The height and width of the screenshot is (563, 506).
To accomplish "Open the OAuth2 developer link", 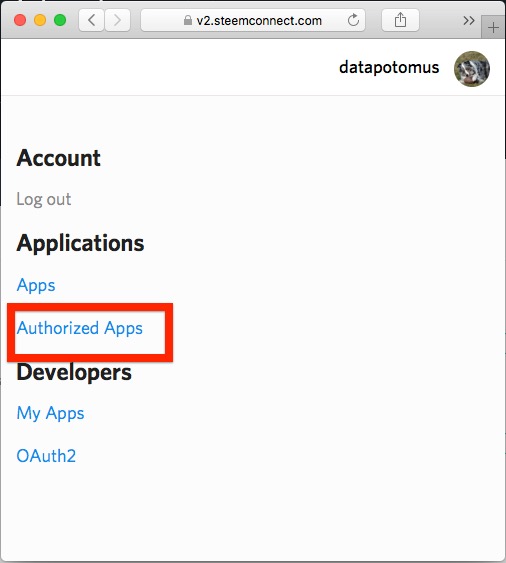I will [46, 456].
